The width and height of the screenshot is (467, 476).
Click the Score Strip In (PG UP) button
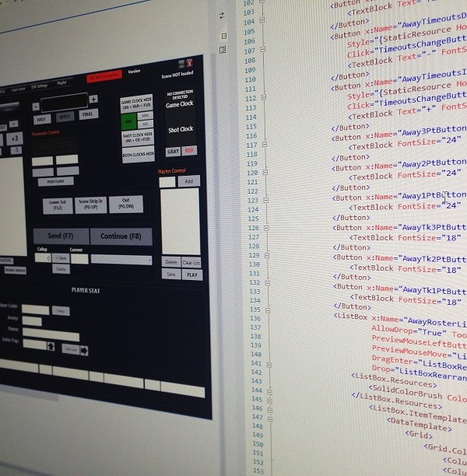90,205
